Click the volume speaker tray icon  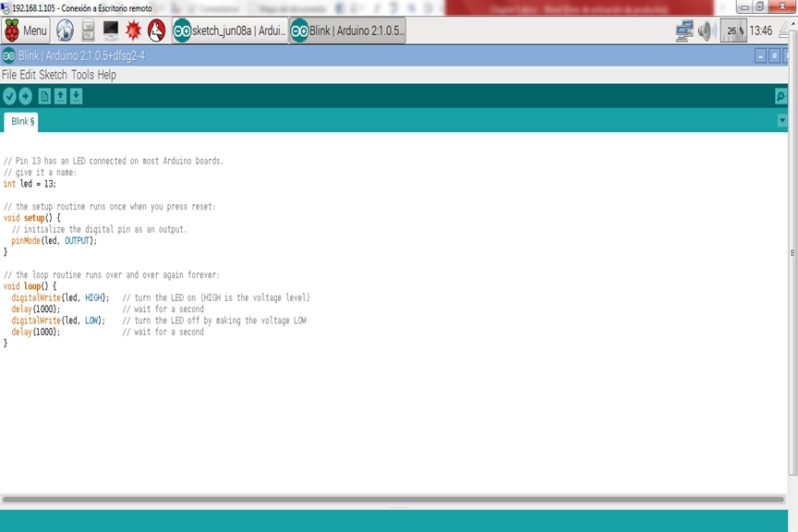(x=707, y=30)
